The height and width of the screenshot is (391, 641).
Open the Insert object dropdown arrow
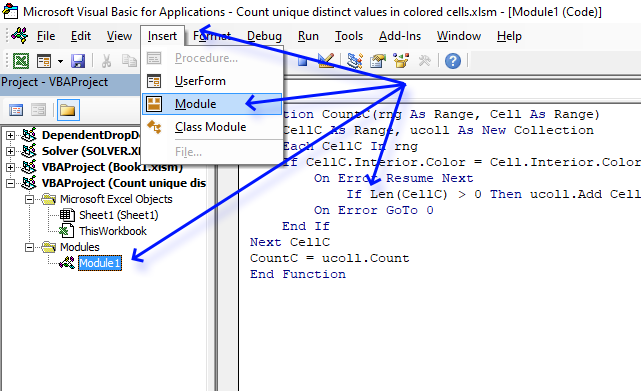(61, 62)
